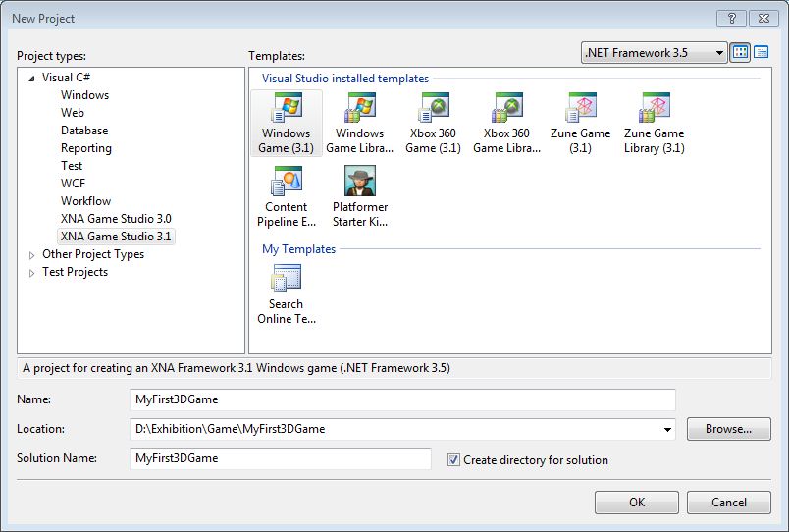The image size is (789, 532).
Task: Choose the Windows Game Library template
Action: pyautogui.click(x=360, y=124)
